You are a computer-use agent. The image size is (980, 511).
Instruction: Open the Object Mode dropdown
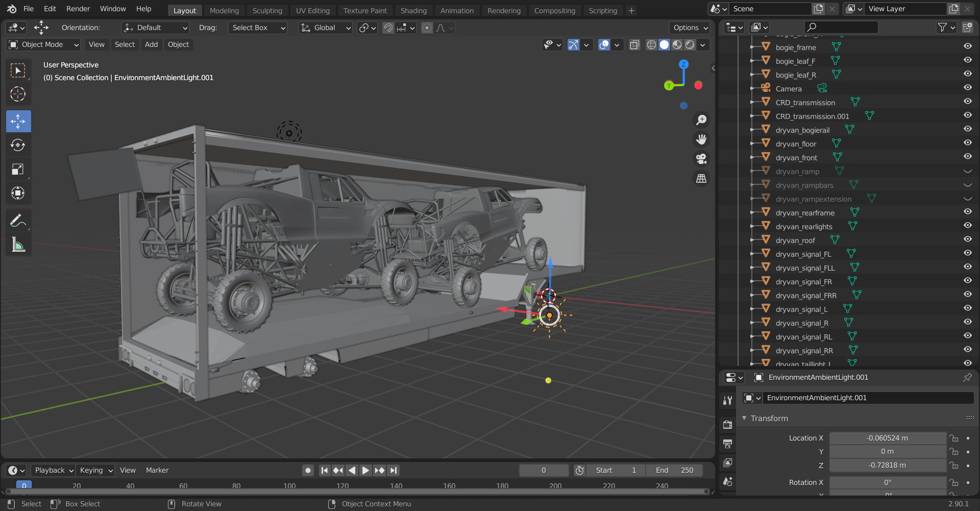coord(44,45)
